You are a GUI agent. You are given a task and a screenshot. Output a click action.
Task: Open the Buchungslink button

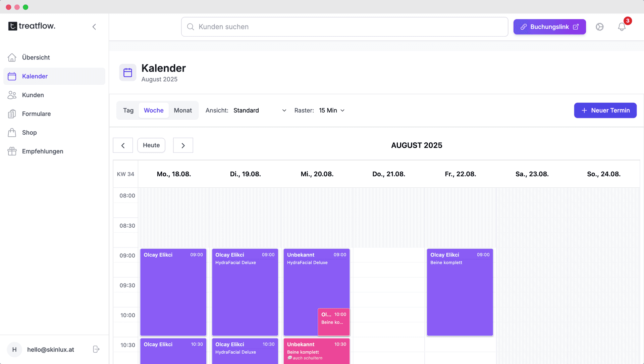(549, 27)
